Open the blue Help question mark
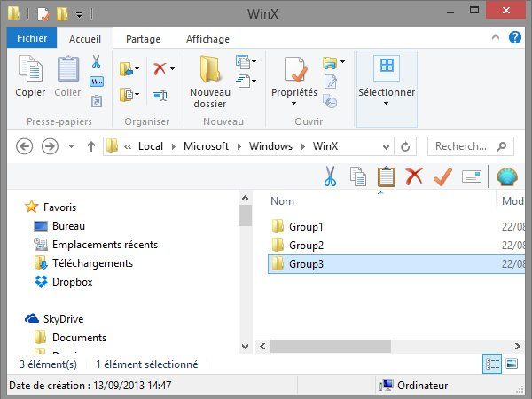532x399 pixels. pos(514,37)
